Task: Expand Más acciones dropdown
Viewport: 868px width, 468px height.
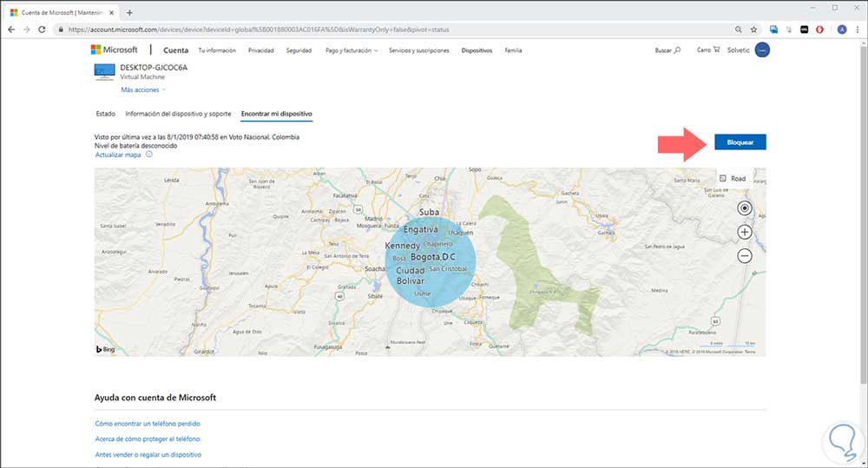Action: (x=143, y=89)
